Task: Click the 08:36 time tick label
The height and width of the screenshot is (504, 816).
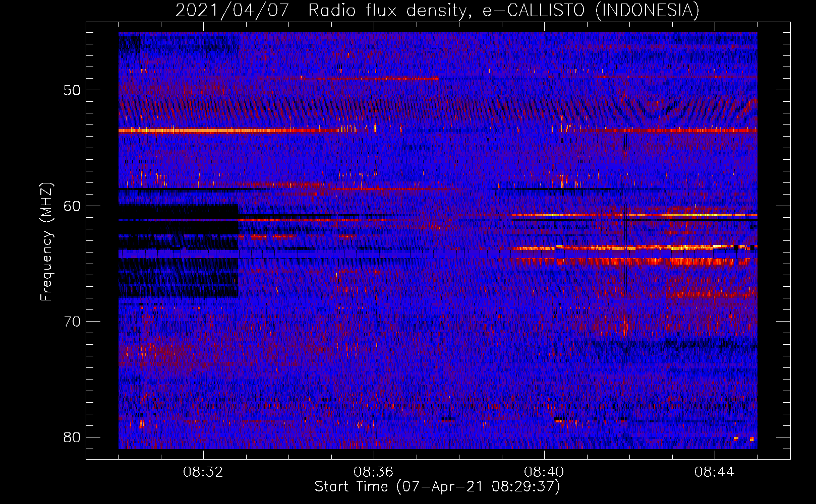Action: (x=374, y=472)
